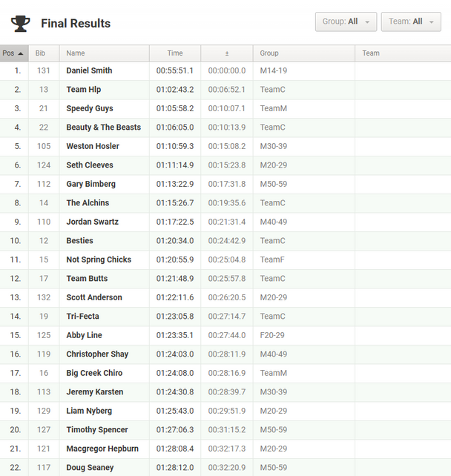Click the trophy icon beside Final Results
451x476 pixels.
tap(20, 24)
